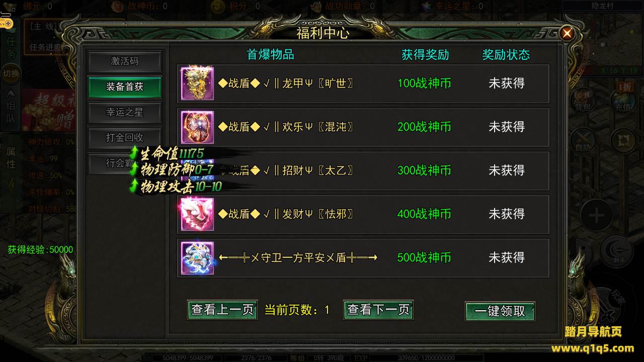Go to previous page with 查看上一页
644x362 pixels.
tap(222, 310)
